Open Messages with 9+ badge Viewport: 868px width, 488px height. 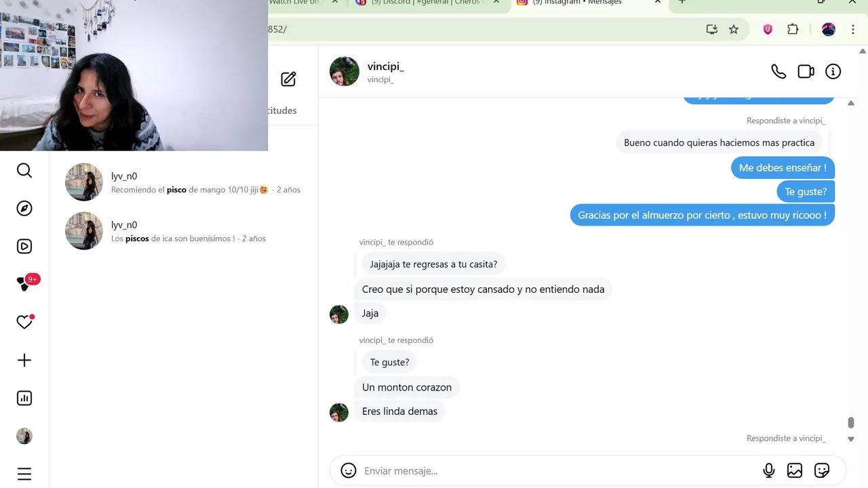[26, 283]
